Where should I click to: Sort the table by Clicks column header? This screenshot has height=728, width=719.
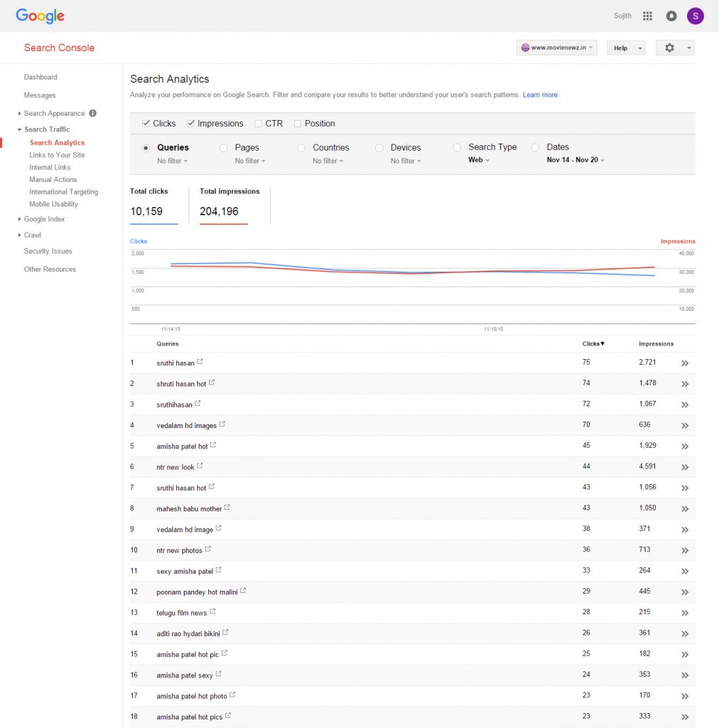coord(593,343)
